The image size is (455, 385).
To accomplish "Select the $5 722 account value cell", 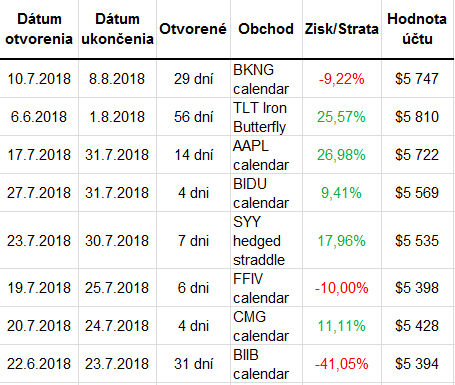I will pyautogui.click(x=417, y=155).
